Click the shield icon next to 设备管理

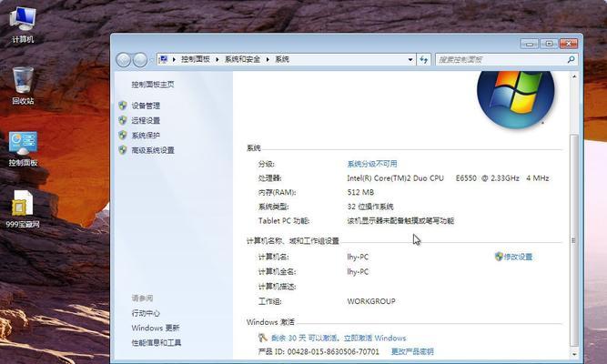pos(123,106)
